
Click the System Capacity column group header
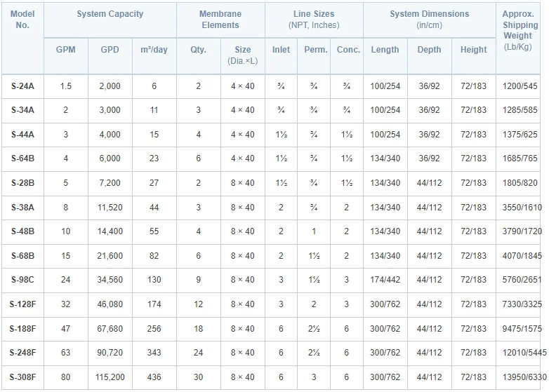pyautogui.click(x=110, y=14)
